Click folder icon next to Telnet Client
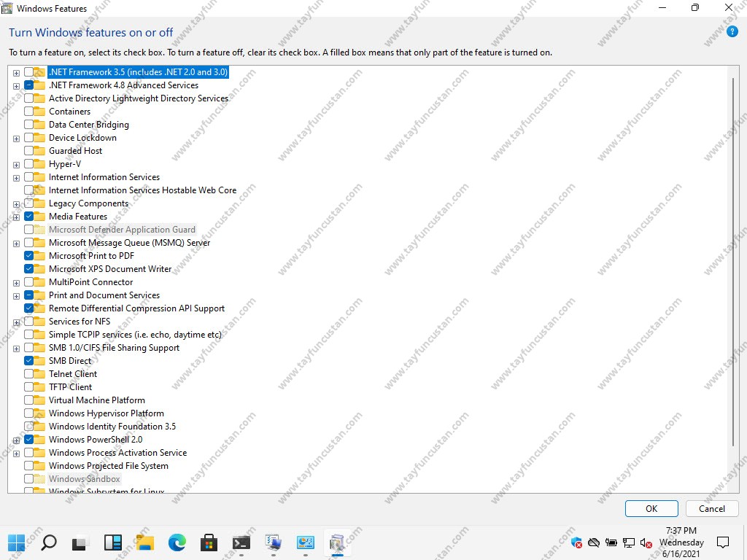 tap(39, 374)
